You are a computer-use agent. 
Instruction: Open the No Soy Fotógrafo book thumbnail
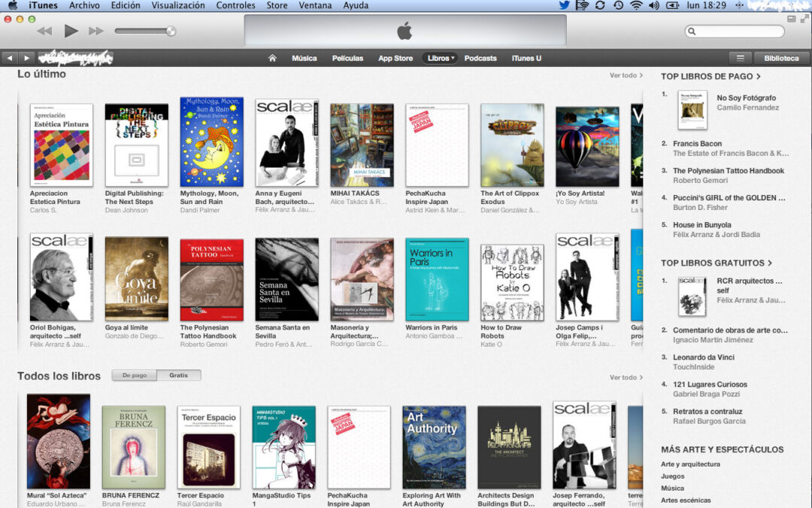[x=691, y=109]
